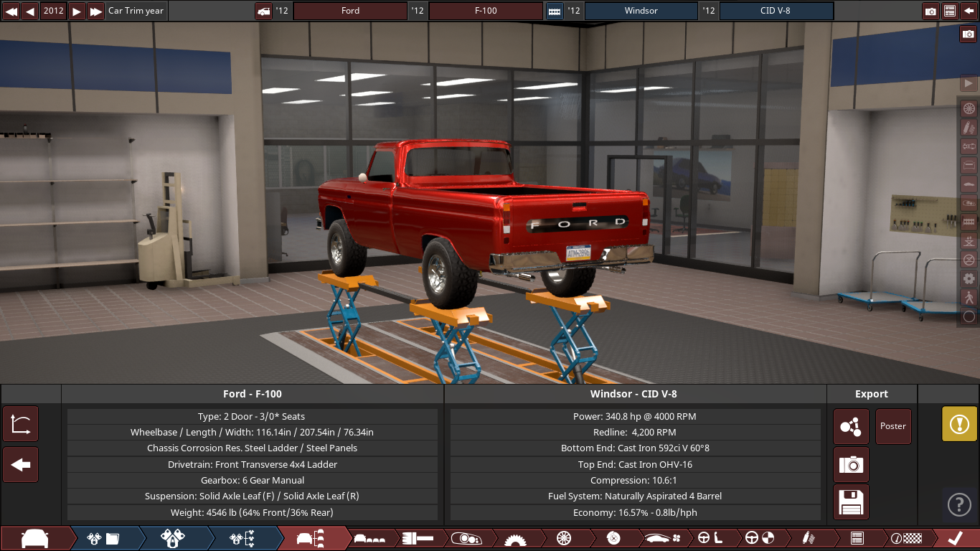Open the graph curve icon on the left

[21, 424]
